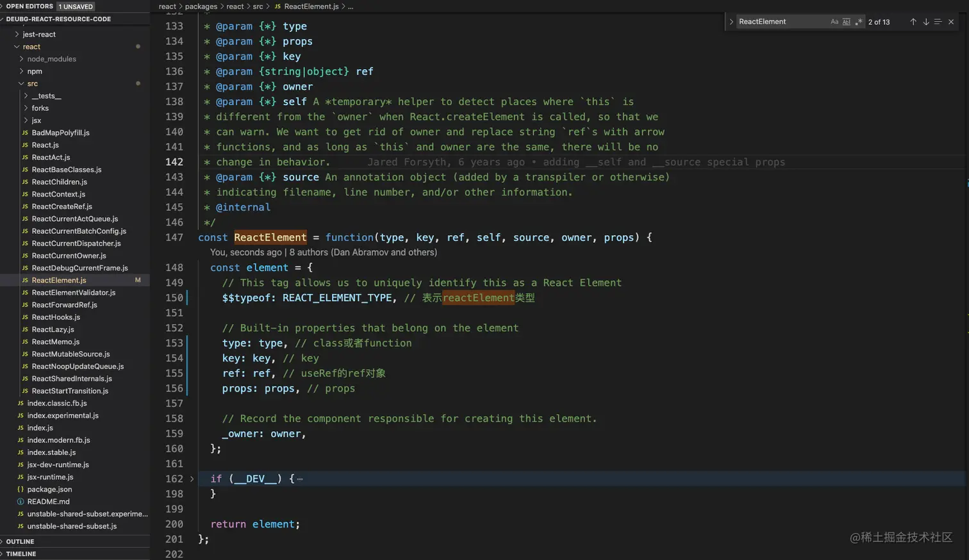This screenshot has width=969, height=560.
Task: Open the README.md file
Action: click(48, 502)
